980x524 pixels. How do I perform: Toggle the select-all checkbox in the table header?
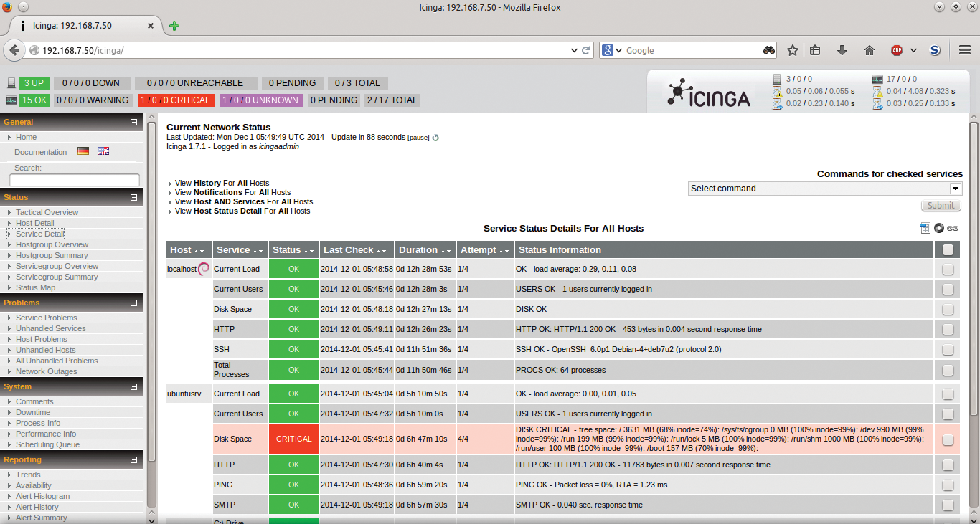click(x=947, y=249)
